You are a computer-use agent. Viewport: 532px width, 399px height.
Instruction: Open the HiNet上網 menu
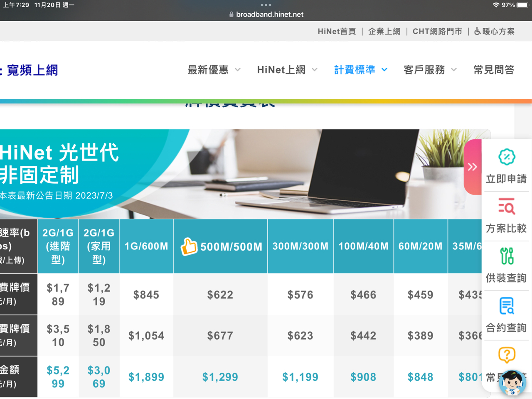pyautogui.click(x=281, y=70)
